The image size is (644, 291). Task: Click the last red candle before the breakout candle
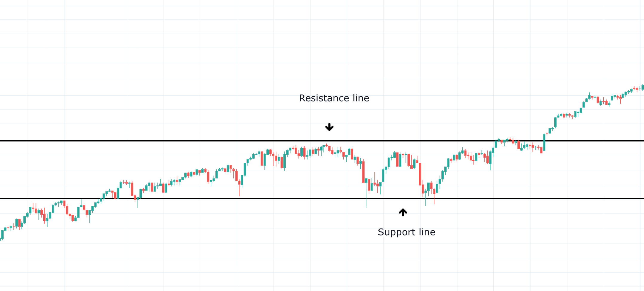click(541, 150)
